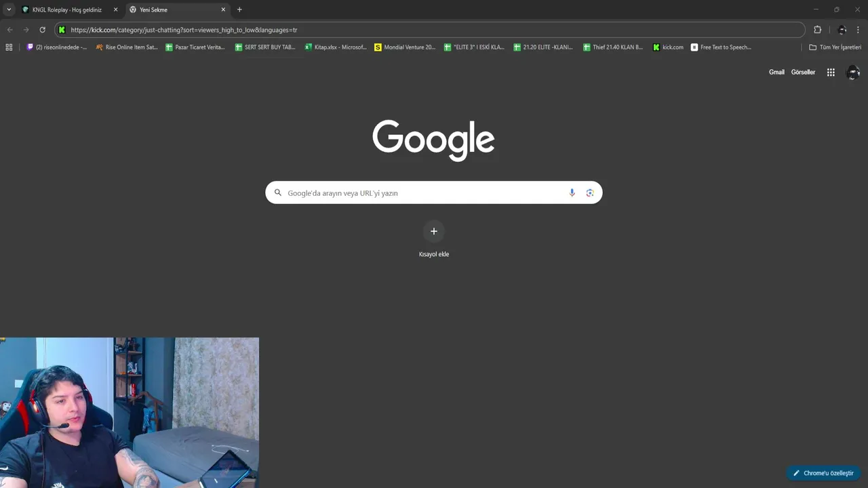Click Chrome'u özelleştir button
868x488 pixels.
pyautogui.click(x=823, y=473)
